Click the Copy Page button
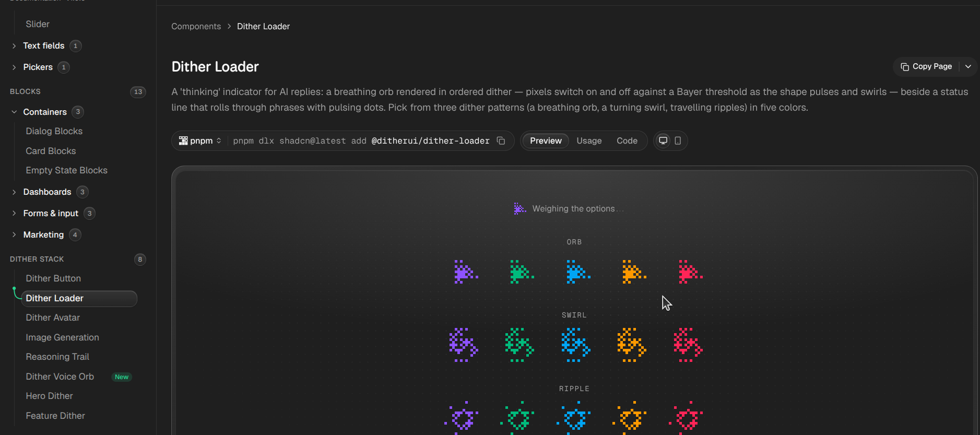Screen dimensions: 980x435 (926, 66)
